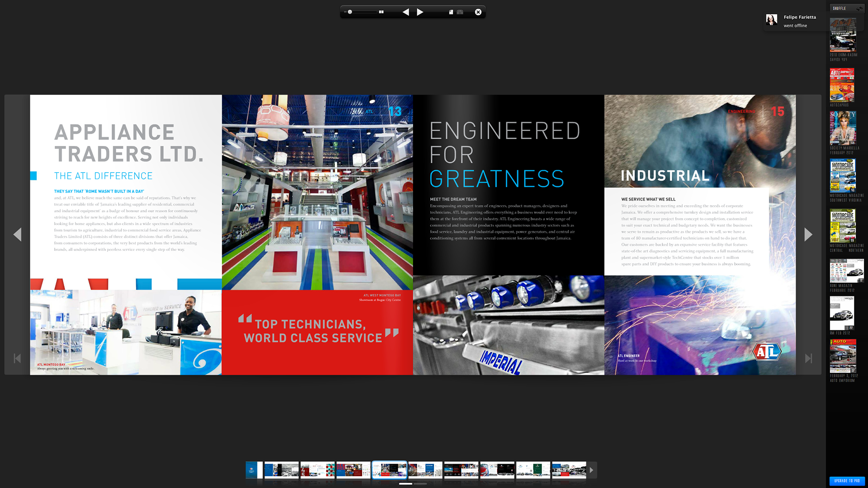Go to next page in top toolbar
868x488 pixels.
[x=420, y=12]
